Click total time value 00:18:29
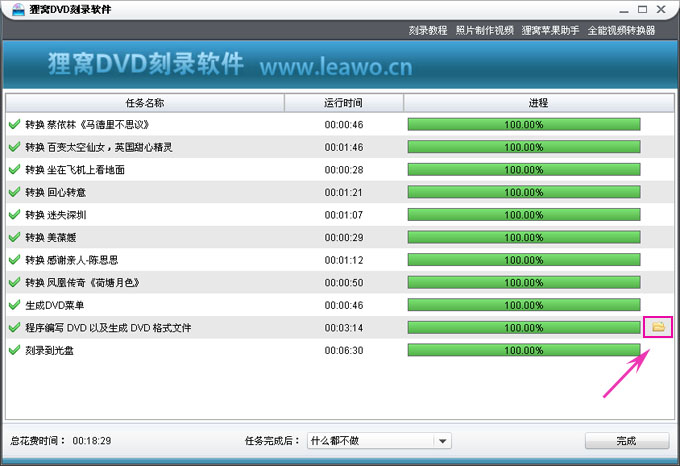 [x=92, y=441]
